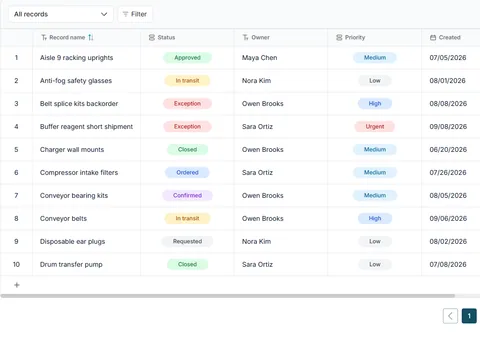Click Medium priority for Conveyor bearing kits

click(375, 196)
